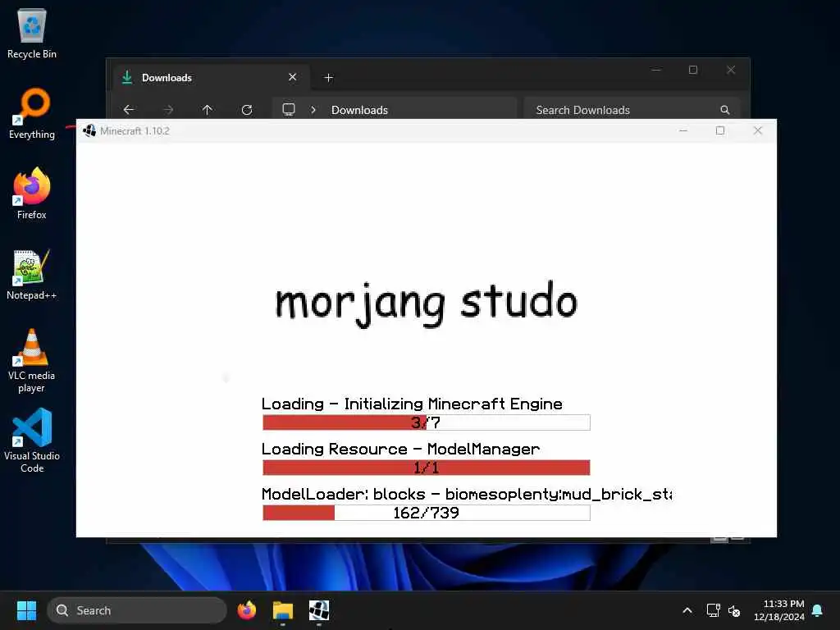Open the Visual Studio Code desktop shortcut
This screenshot has height=630, width=840.
[x=32, y=441]
